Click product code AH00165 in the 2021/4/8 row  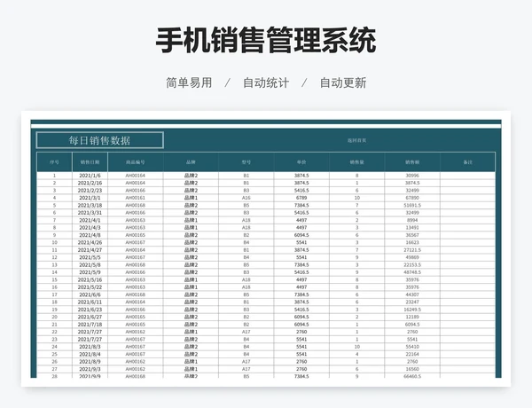pos(136,235)
